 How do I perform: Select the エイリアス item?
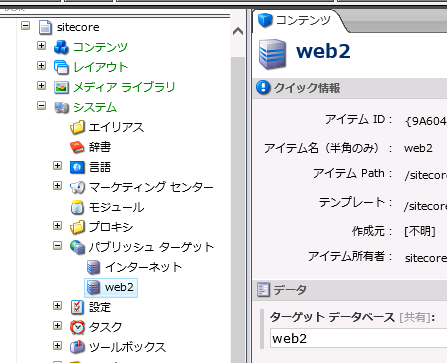point(116,127)
